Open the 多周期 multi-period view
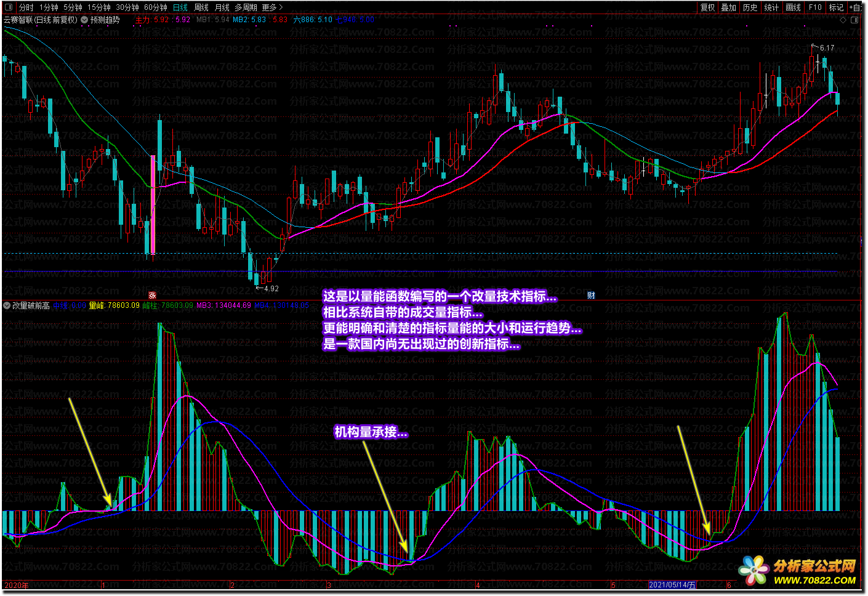 [246, 7]
